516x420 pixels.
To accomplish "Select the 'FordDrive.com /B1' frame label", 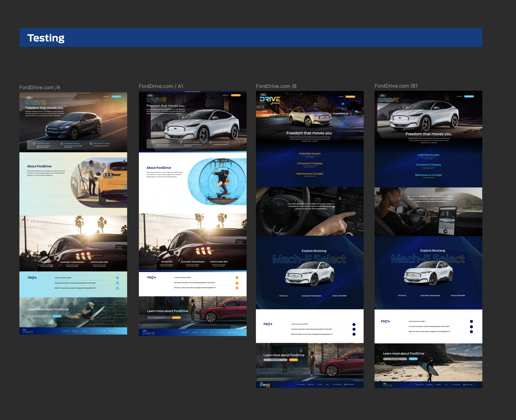I will click(396, 86).
